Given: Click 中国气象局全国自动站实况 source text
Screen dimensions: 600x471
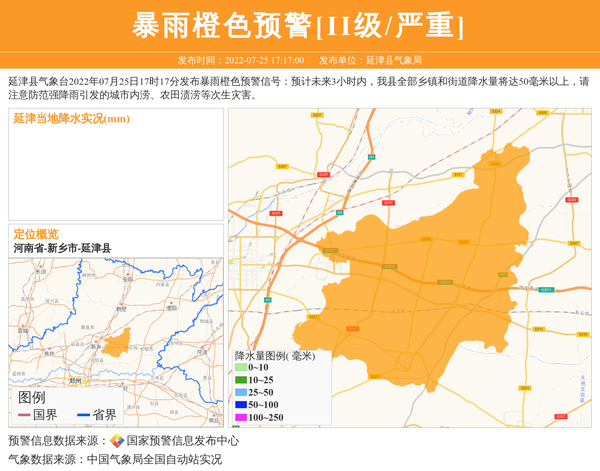Looking at the screenshot, I should (x=154, y=459).
